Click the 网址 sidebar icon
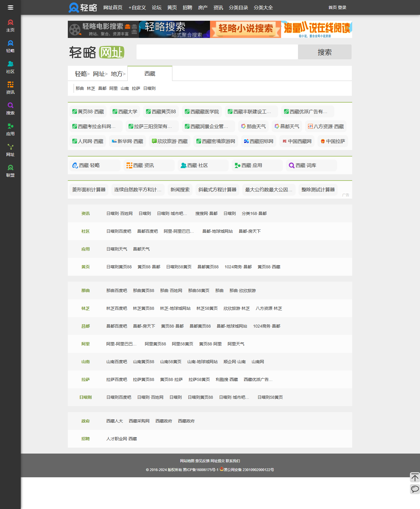The width and height of the screenshot is (420, 509). pyautogui.click(x=10, y=150)
